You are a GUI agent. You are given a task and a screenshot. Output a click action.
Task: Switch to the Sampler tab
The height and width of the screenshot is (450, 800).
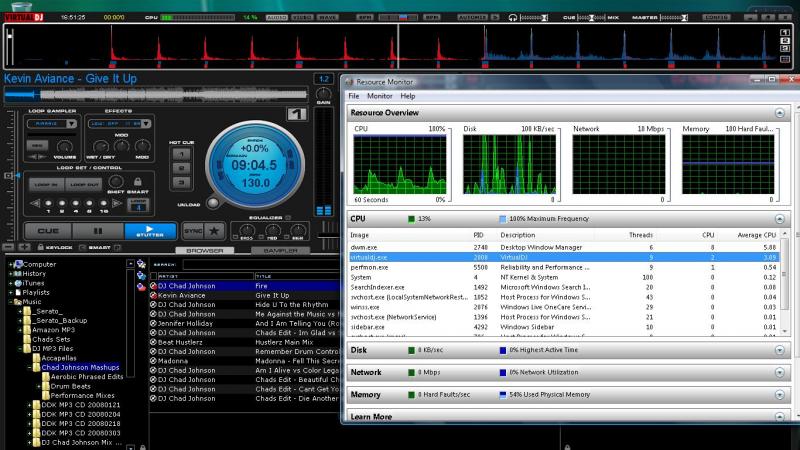point(281,251)
